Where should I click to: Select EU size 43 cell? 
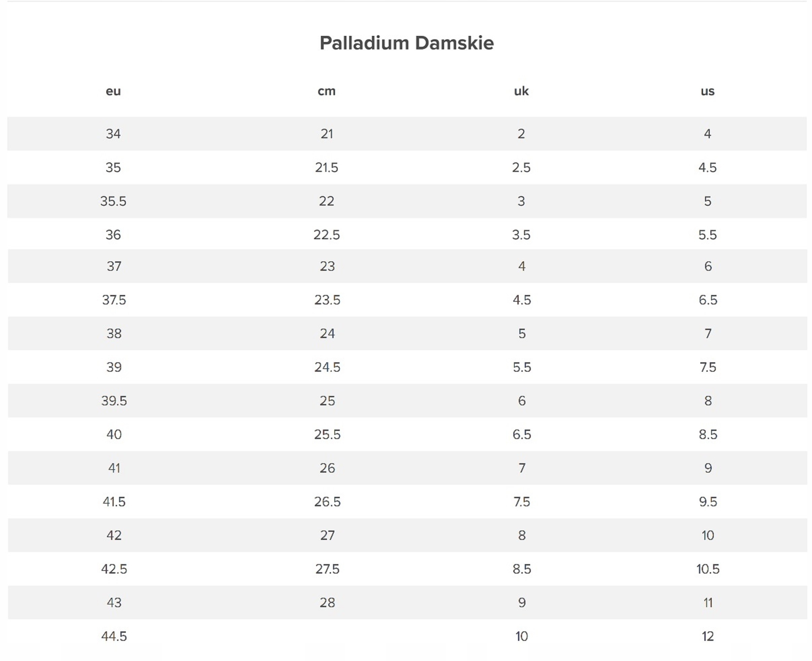point(114,603)
